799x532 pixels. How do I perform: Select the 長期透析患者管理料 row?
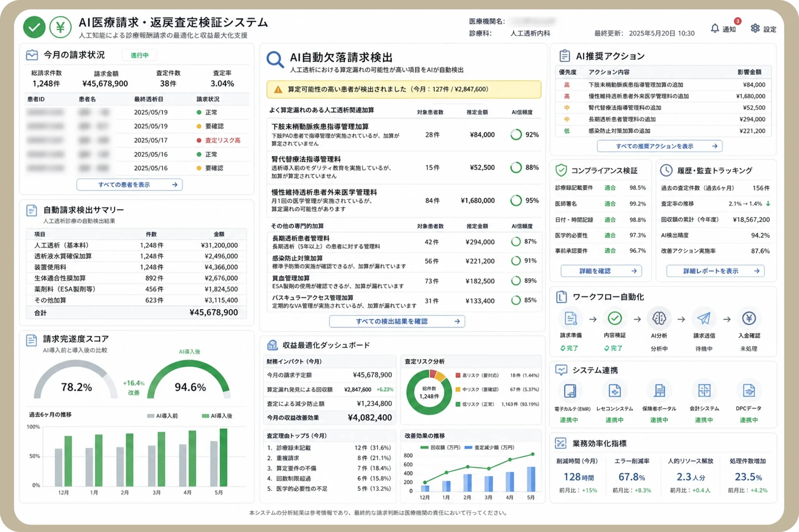pyautogui.click(x=404, y=242)
